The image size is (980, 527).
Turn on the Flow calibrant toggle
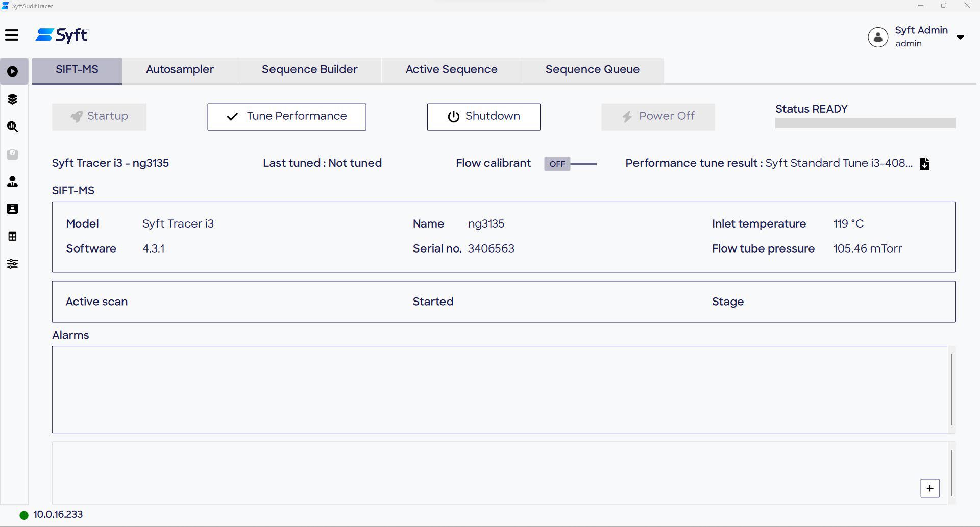(x=557, y=164)
